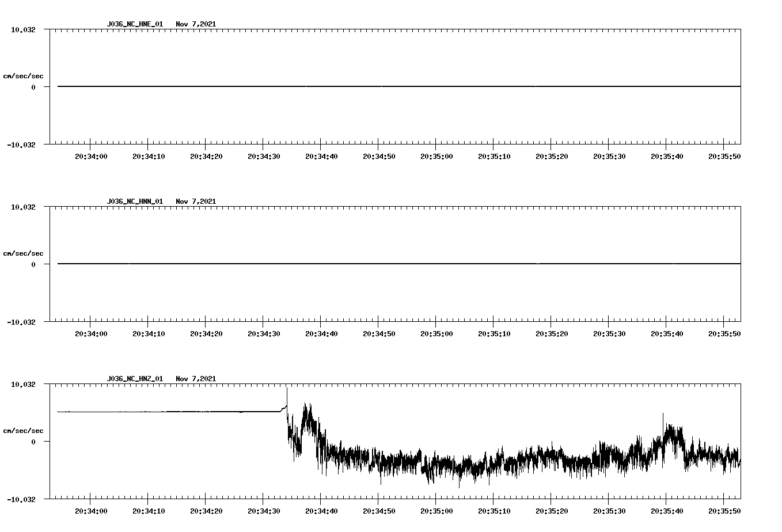Click 20:35:40 time label under HNE plot
This screenshot has height=532, width=782.
pos(667,157)
